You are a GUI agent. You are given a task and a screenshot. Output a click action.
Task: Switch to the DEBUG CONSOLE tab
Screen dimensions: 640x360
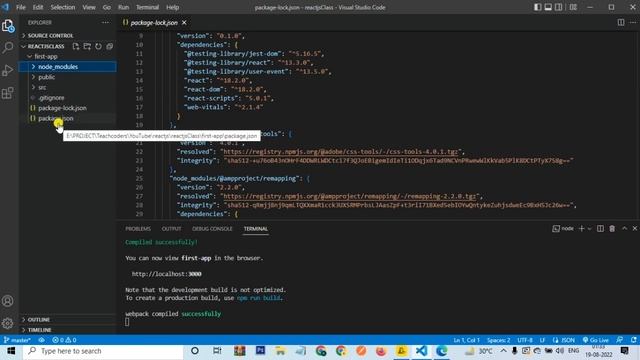tap(212, 229)
